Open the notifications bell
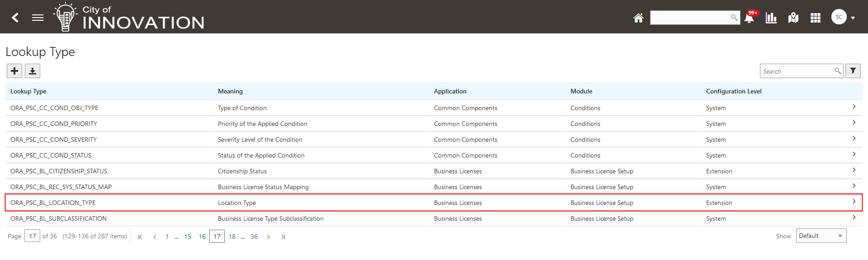Screen dimensions: 868x260 click(749, 18)
